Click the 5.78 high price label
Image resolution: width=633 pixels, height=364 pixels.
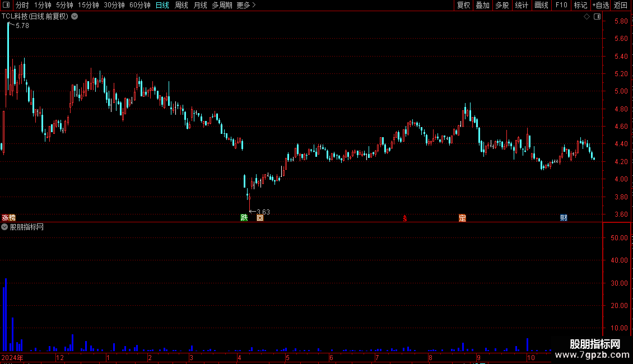coord(22,26)
